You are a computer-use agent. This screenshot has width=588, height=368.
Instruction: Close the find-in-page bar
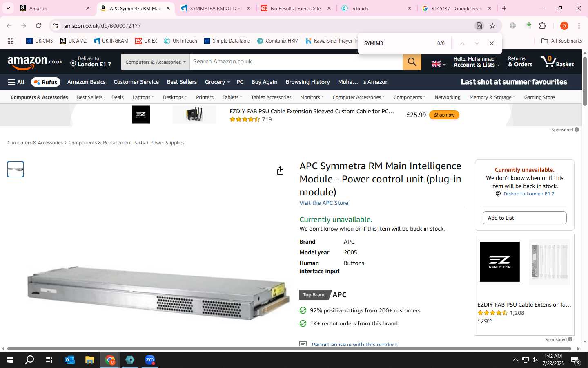click(x=492, y=43)
